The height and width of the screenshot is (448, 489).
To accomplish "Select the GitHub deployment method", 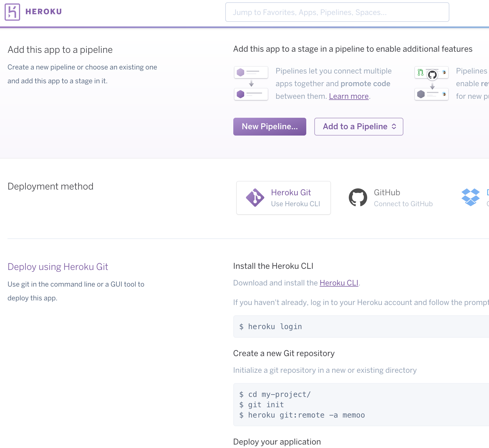I will [x=391, y=198].
